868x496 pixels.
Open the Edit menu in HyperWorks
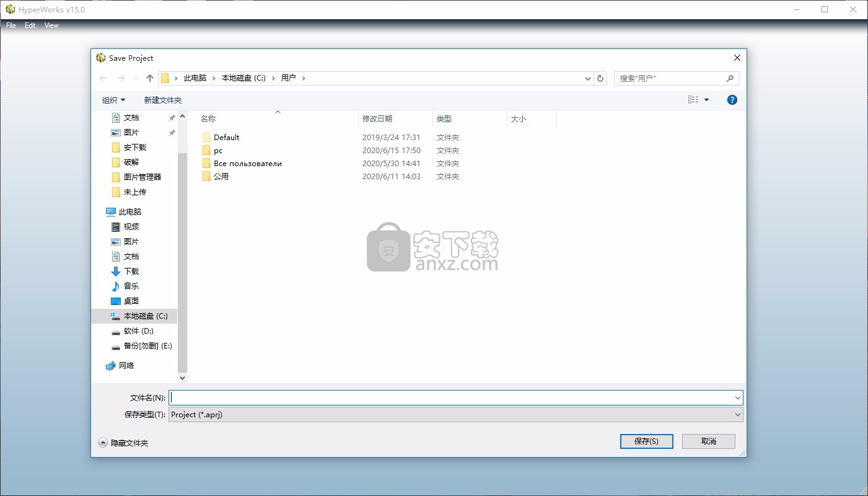(30, 25)
